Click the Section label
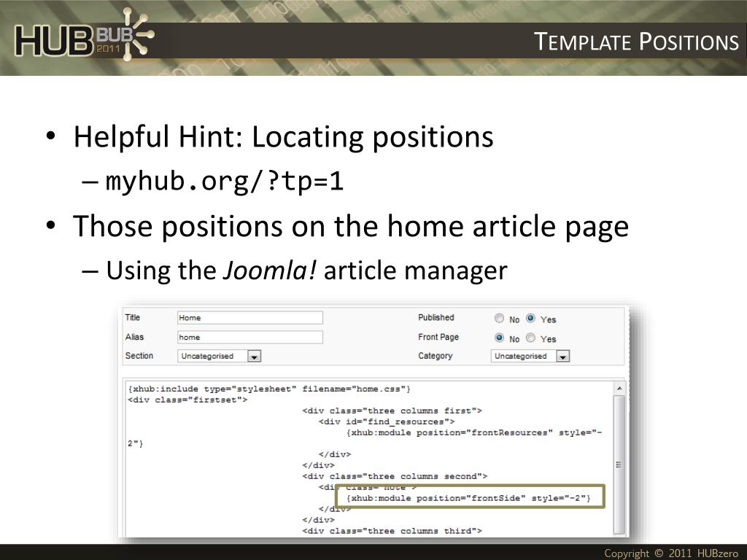This screenshot has width=747, height=560. click(139, 356)
